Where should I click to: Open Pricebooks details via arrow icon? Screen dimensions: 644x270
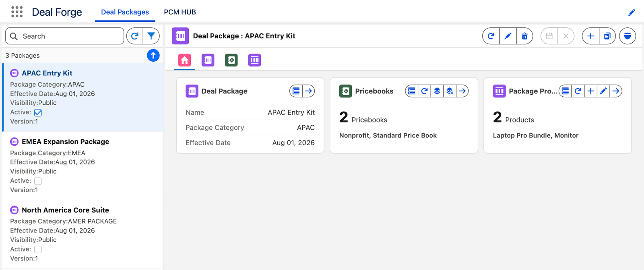[462, 91]
